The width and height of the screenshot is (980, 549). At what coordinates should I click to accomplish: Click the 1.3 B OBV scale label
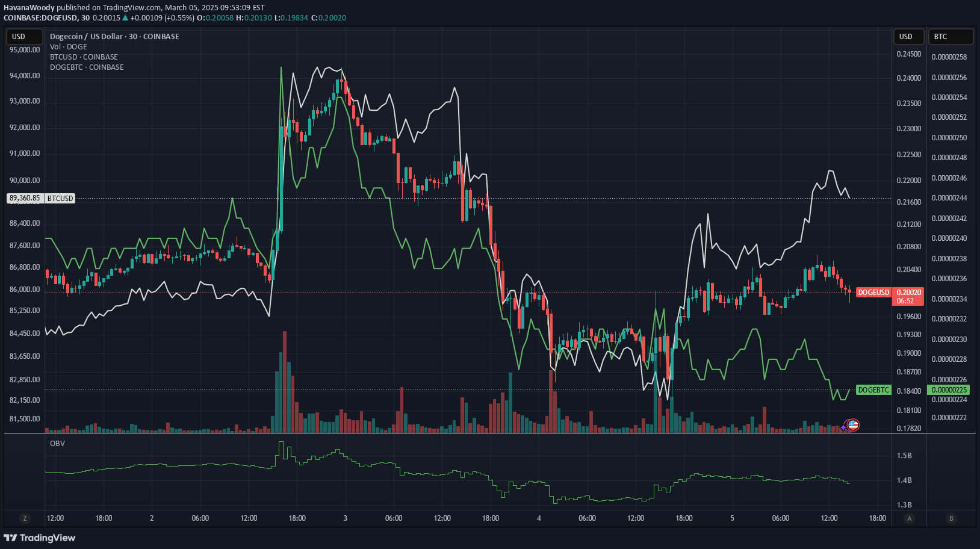(x=904, y=505)
